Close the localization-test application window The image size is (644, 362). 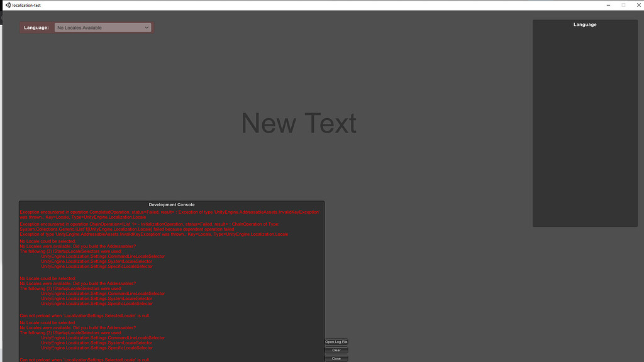[638, 4]
